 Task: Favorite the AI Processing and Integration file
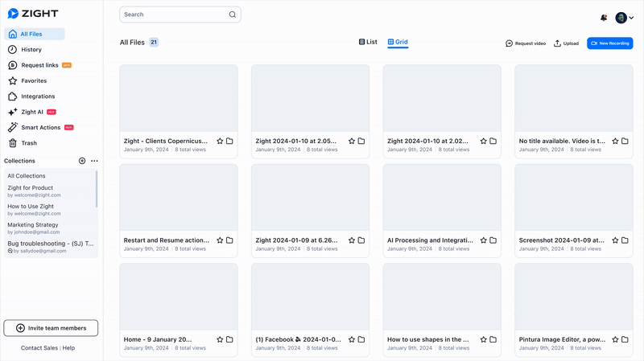click(x=483, y=240)
